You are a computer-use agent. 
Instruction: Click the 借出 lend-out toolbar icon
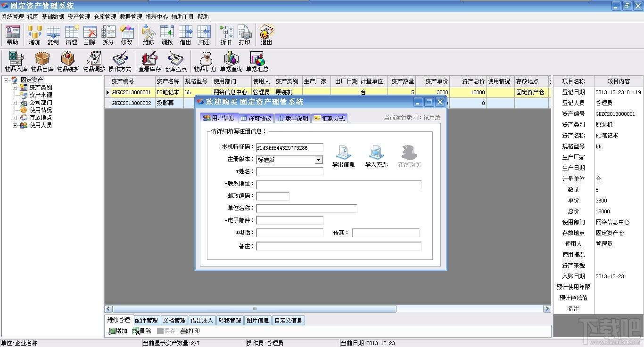point(185,35)
